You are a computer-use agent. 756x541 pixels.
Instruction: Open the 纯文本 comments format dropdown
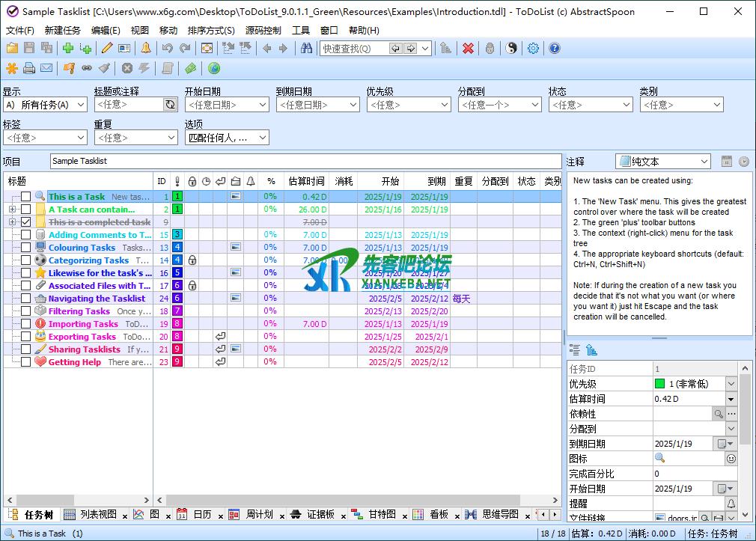click(663, 162)
